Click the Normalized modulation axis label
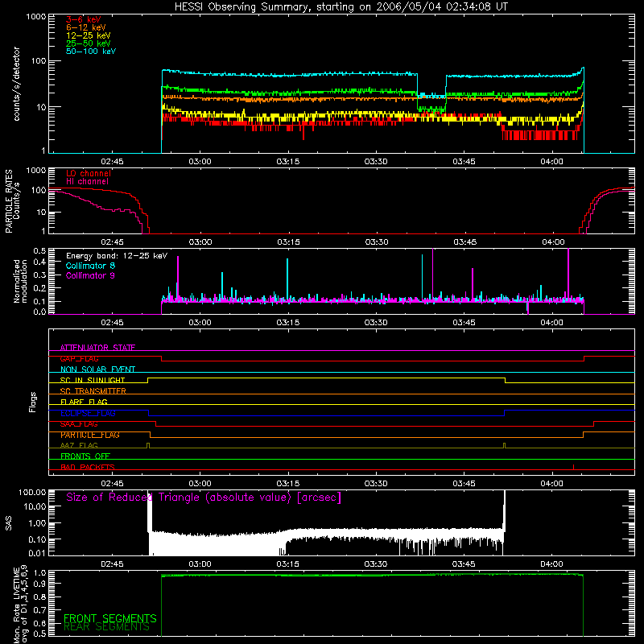Image resolution: width=644 pixels, height=644 pixels. tap(20, 281)
